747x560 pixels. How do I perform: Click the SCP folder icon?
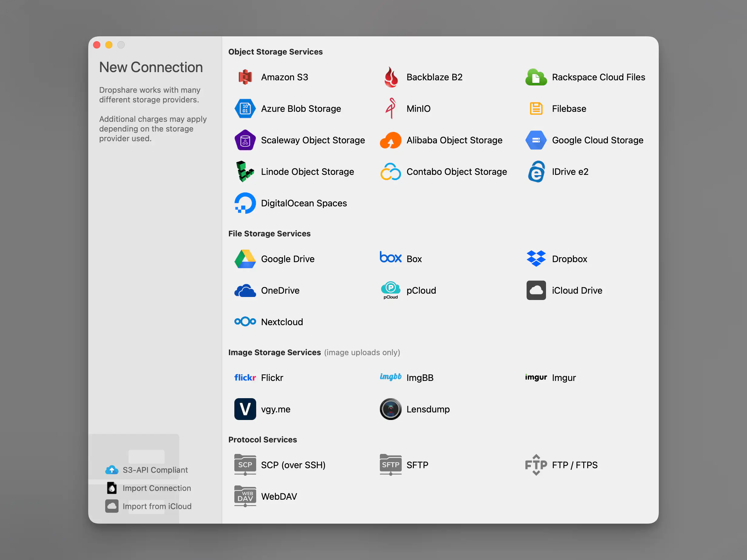pyautogui.click(x=245, y=465)
